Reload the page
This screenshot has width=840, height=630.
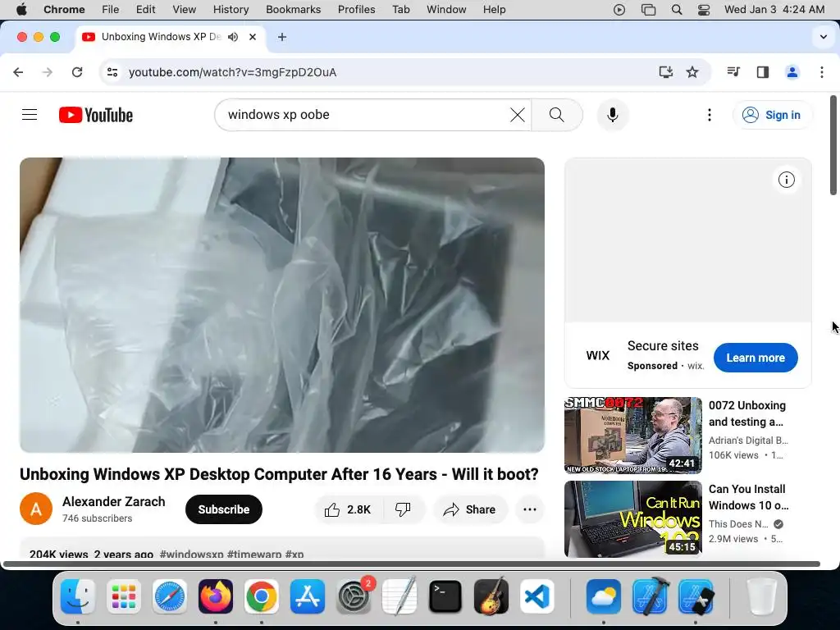77,72
